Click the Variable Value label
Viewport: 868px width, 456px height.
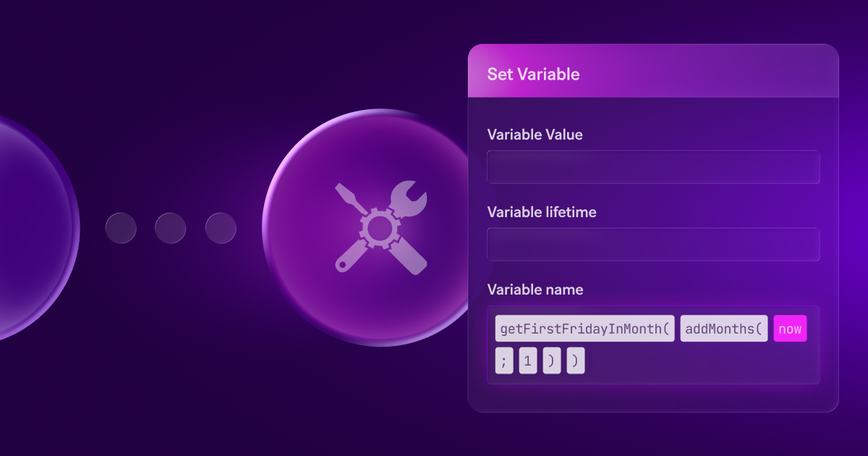[535, 135]
